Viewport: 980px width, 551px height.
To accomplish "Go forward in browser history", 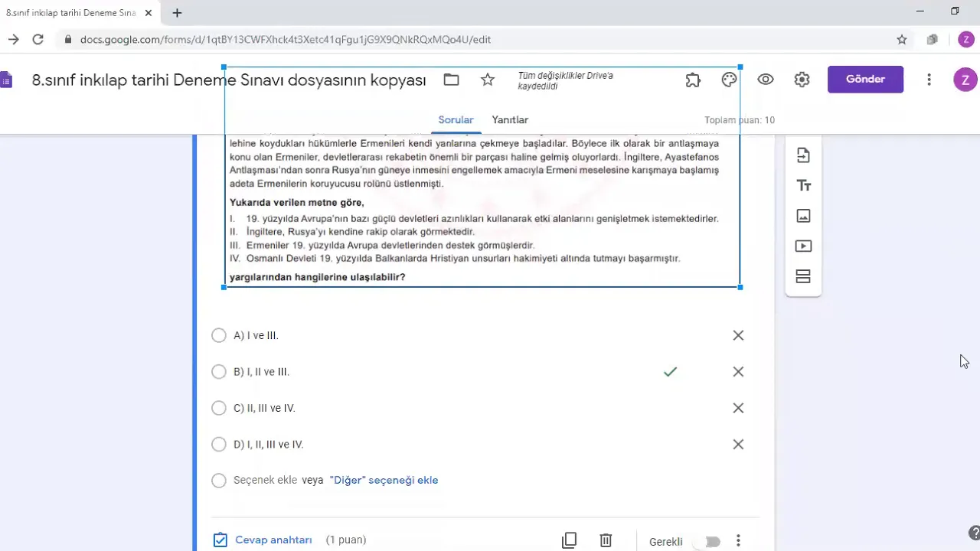I will pyautogui.click(x=14, y=39).
